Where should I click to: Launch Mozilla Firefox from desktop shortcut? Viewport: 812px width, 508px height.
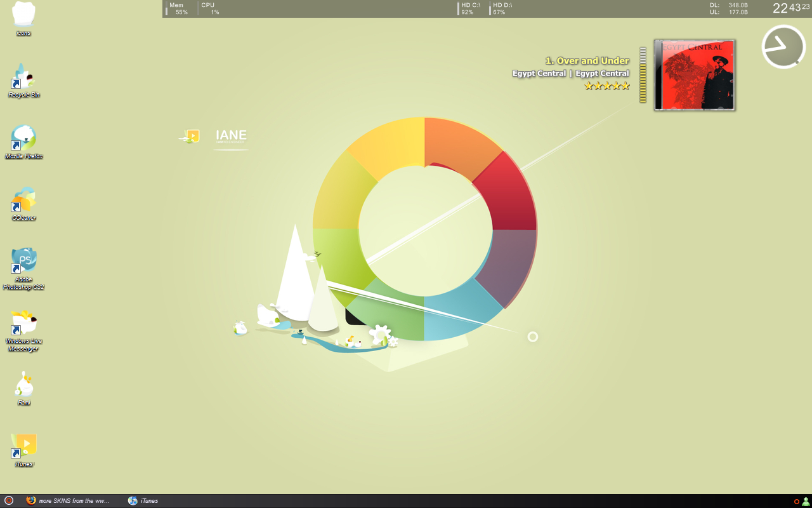pyautogui.click(x=23, y=138)
